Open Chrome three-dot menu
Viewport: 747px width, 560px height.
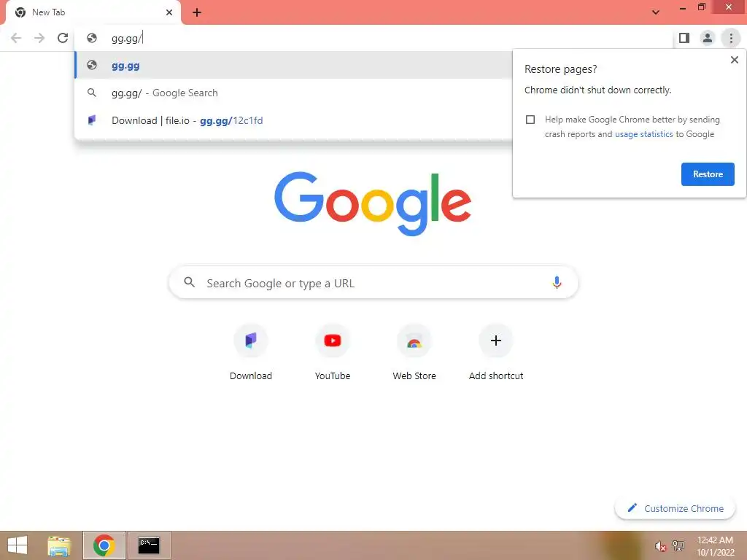pyautogui.click(x=731, y=38)
